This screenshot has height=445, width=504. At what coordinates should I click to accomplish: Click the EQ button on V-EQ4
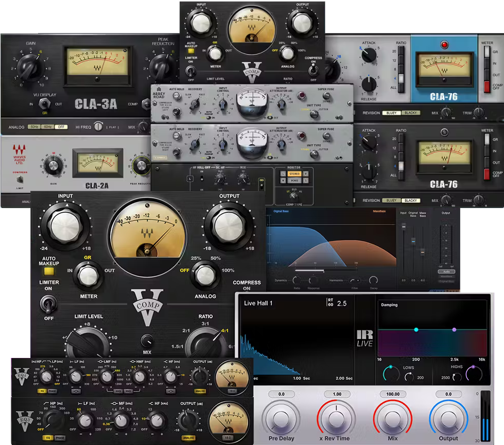tap(42, 391)
